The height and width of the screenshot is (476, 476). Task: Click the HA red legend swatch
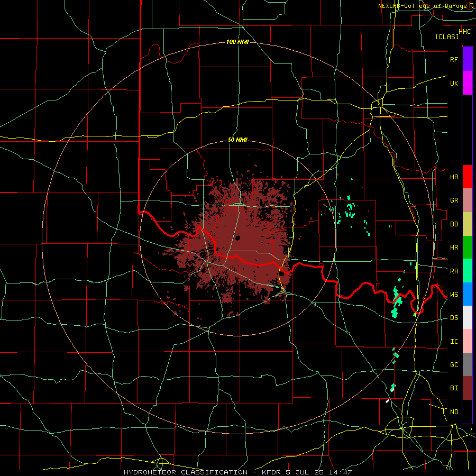coord(467,177)
